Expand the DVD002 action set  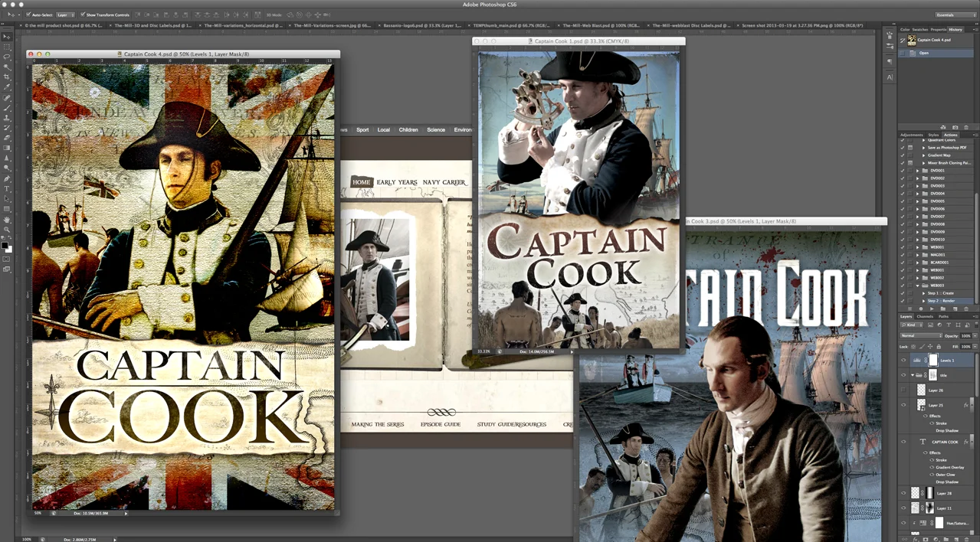[917, 178]
